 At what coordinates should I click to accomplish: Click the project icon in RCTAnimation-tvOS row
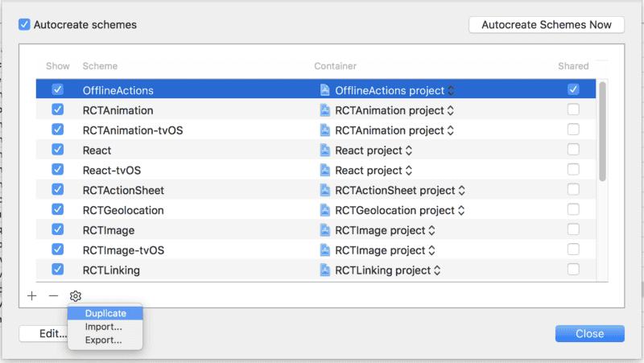point(325,130)
